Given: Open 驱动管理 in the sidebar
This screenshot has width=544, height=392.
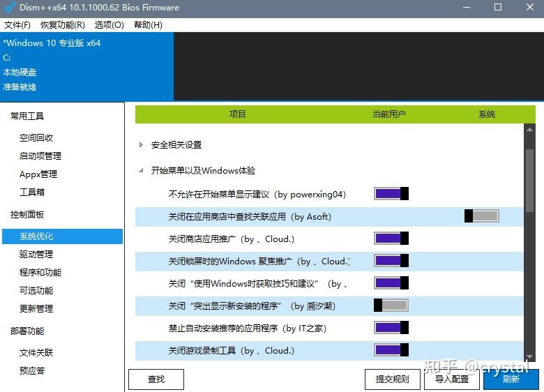Looking at the screenshot, I should pyautogui.click(x=36, y=255).
